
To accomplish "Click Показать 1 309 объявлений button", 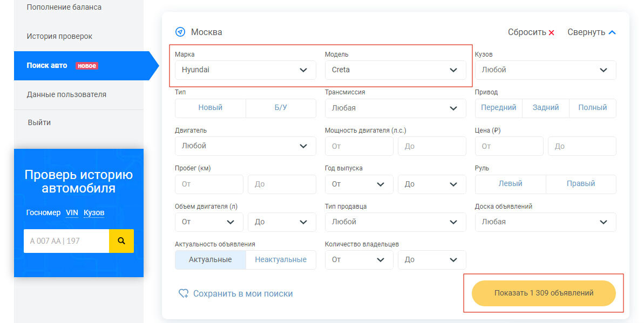I will [x=544, y=293].
